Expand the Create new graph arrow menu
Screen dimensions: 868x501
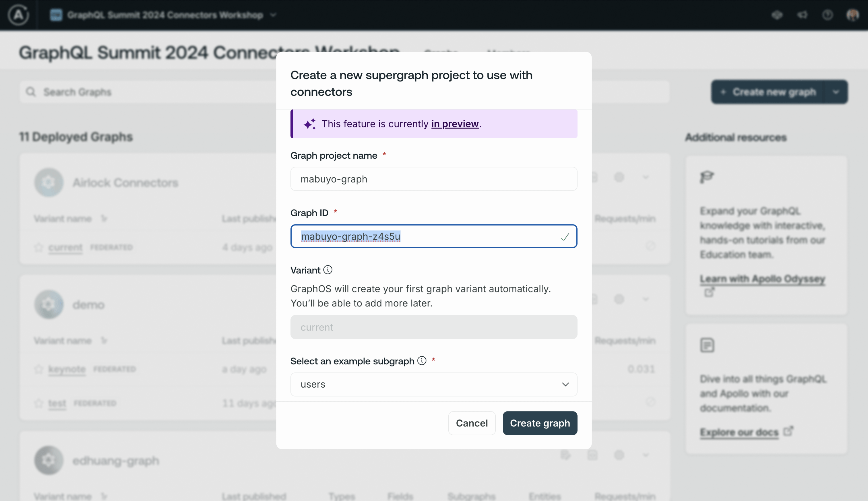(x=836, y=92)
